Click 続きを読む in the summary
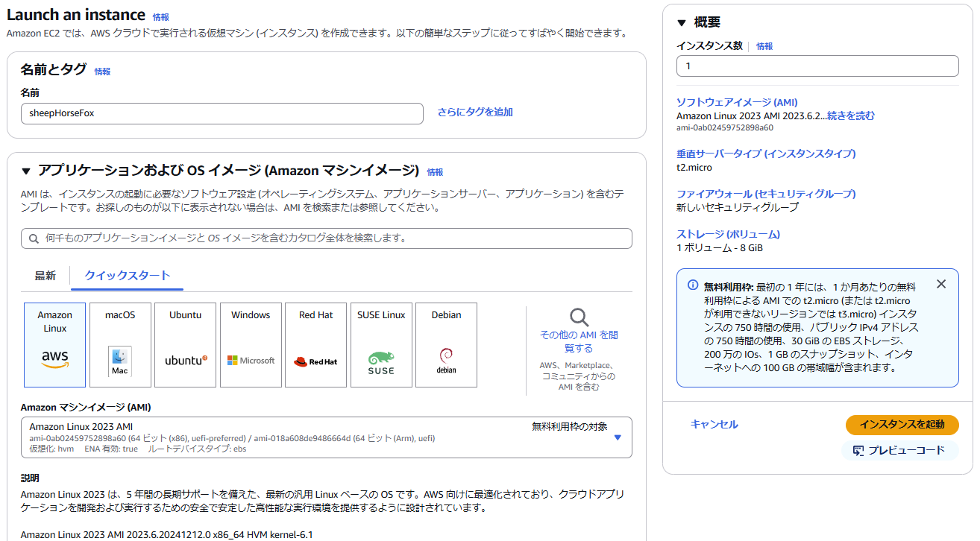 850,116
